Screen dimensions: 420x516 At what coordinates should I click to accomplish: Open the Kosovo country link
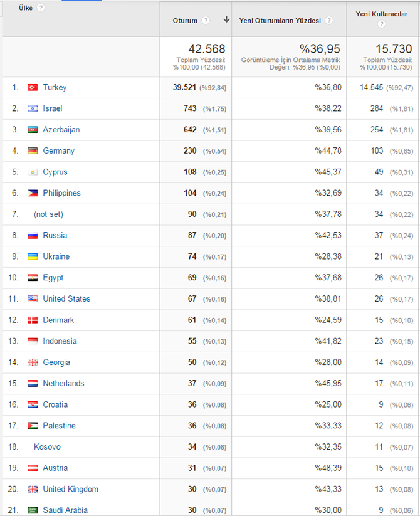47,447
